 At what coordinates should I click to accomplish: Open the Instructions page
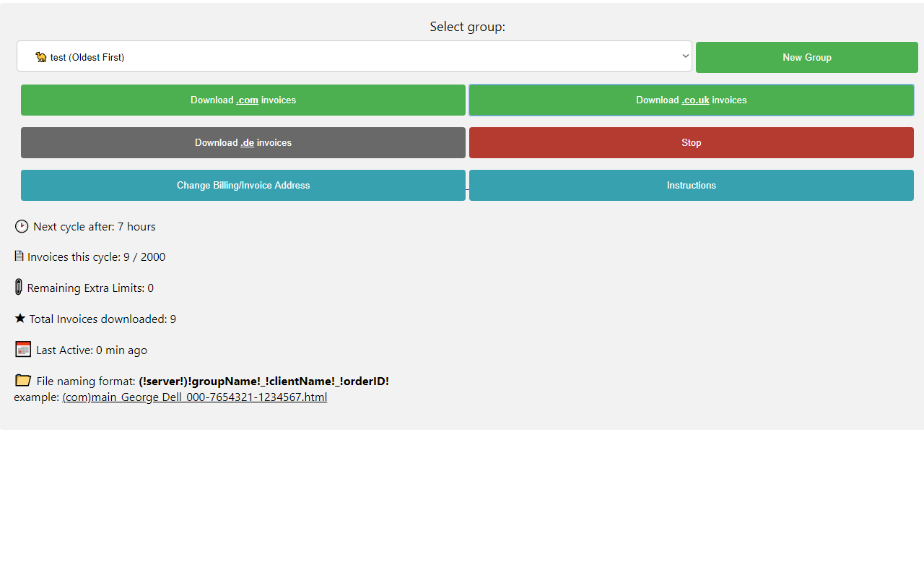pyautogui.click(x=692, y=185)
